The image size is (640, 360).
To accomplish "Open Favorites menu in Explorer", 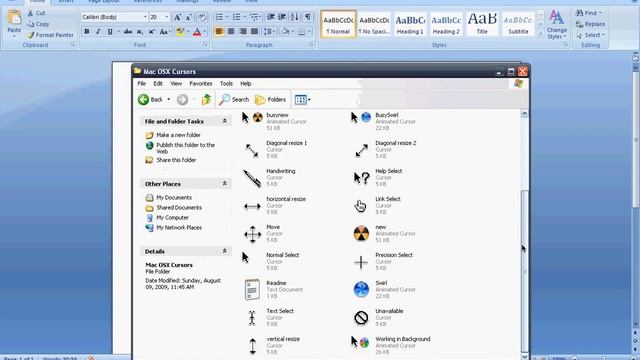I will (x=201, y=83).
